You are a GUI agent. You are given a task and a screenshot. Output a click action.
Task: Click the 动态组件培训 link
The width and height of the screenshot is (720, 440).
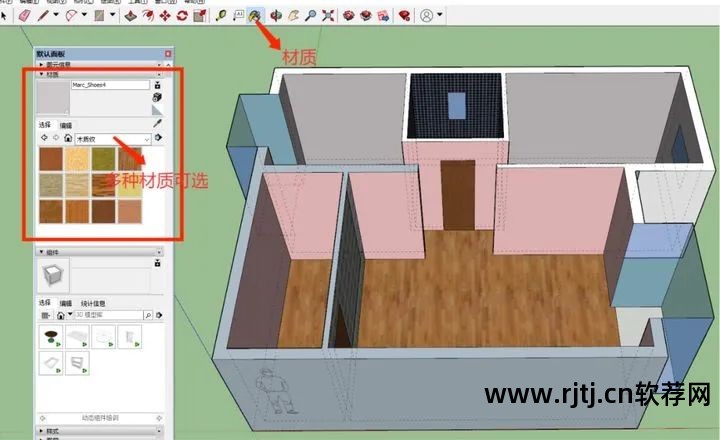[100, 418]
